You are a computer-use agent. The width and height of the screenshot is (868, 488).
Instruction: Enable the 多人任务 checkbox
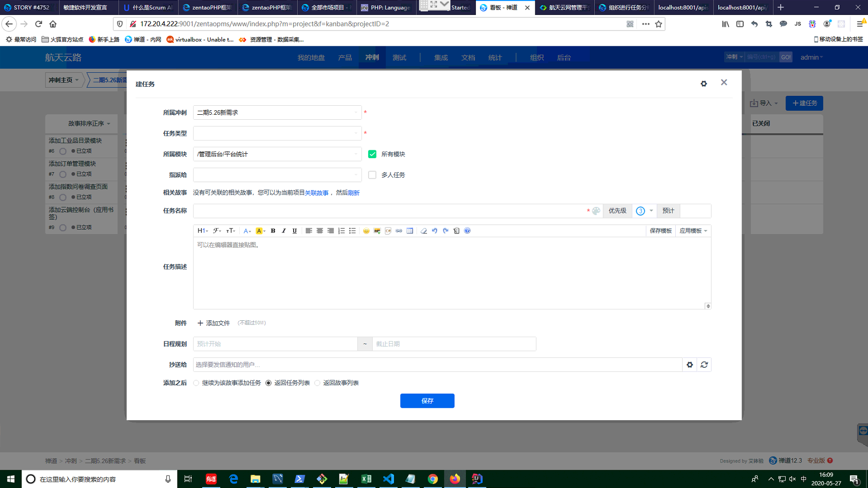pyautogui.click(x=372, y=175)
